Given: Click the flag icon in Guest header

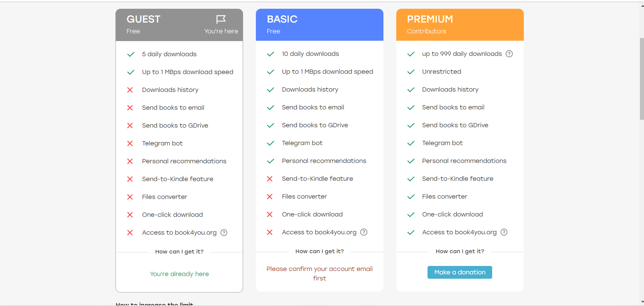Looking at the screenshot, I should 221,20.
